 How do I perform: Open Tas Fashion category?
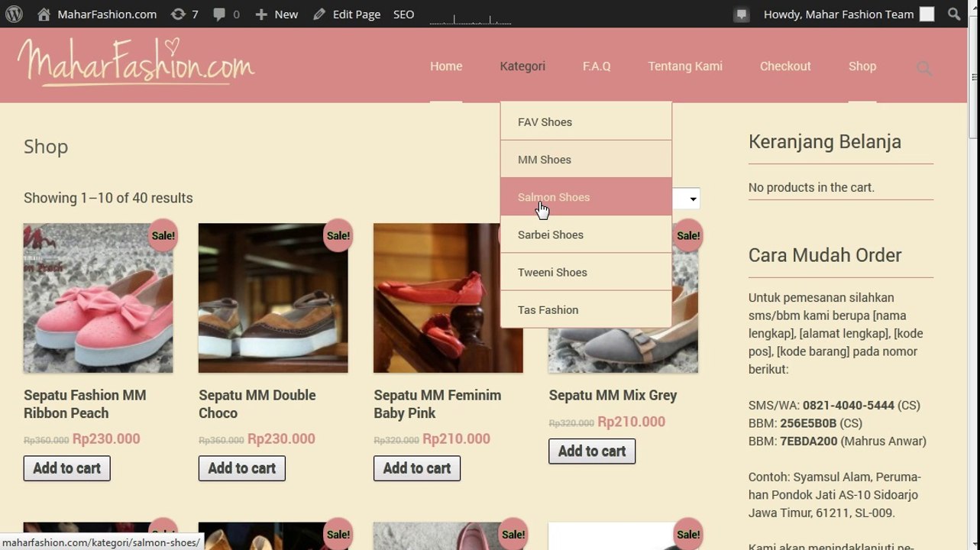click(x=586, y=309)
